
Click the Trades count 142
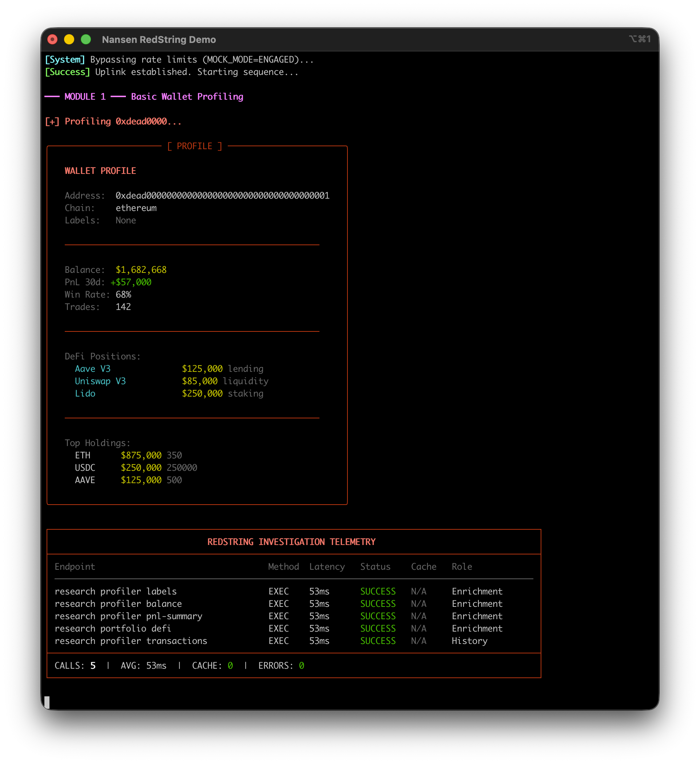click(x=123, y=307)
